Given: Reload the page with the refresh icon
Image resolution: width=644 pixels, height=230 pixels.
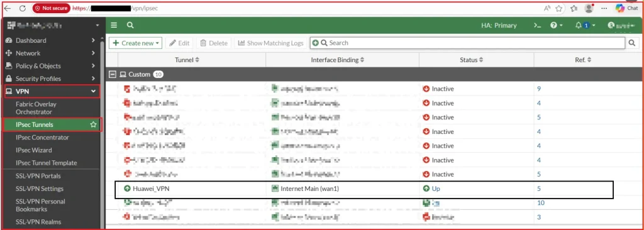Looking at the screenshot, I should pos(23,8).
